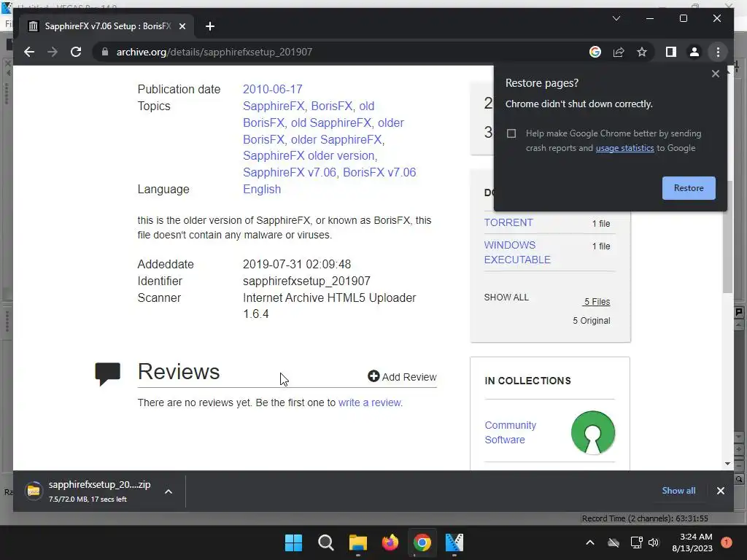Click Chrome icon in taskbar

point(422,542)
